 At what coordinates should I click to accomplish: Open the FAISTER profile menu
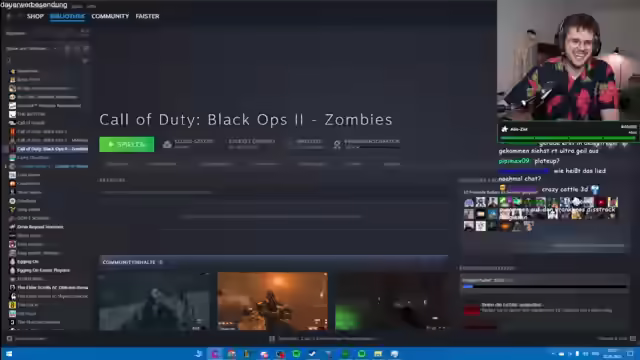coord(147,16)
